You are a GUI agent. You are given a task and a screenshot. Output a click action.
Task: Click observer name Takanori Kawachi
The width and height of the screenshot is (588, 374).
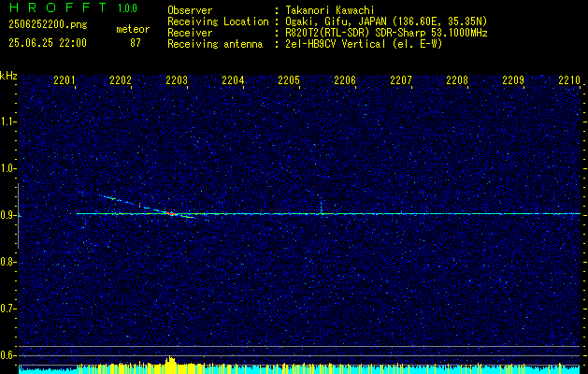(329, 10)
